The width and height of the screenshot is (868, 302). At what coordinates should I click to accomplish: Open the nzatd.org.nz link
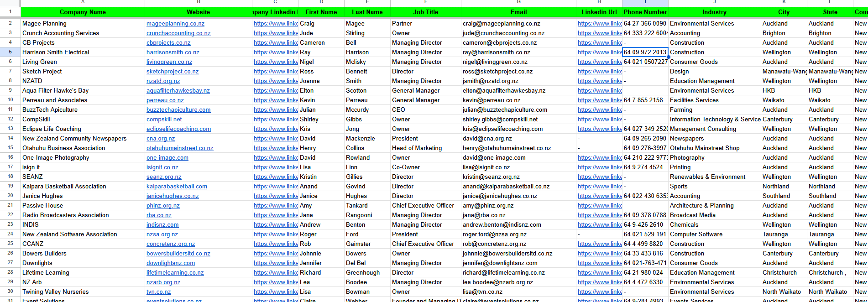coord(163,81)
